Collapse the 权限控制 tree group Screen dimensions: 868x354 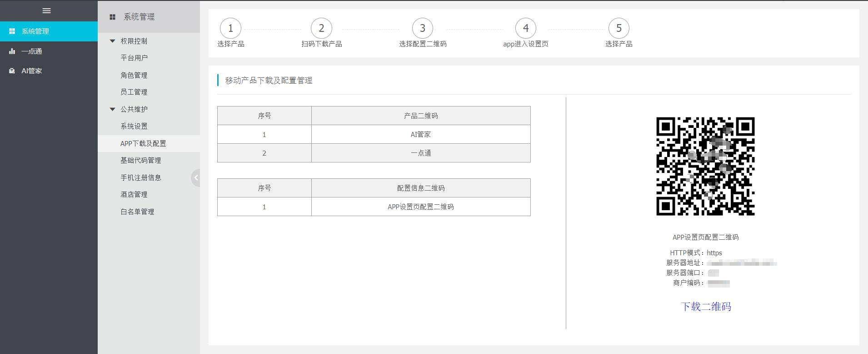pos(113,41)
